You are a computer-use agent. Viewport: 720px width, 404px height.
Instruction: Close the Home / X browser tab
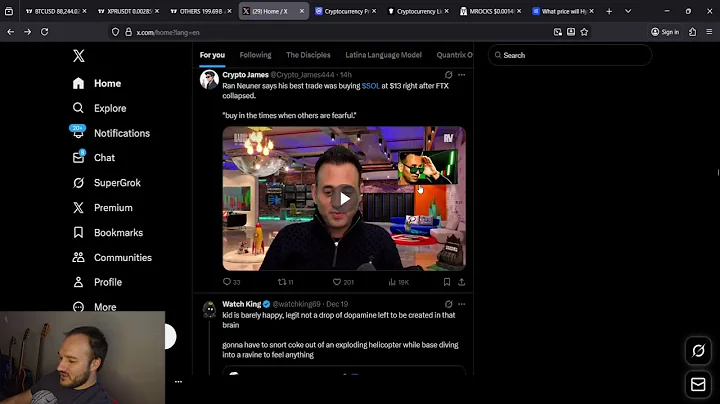point(302,11)
